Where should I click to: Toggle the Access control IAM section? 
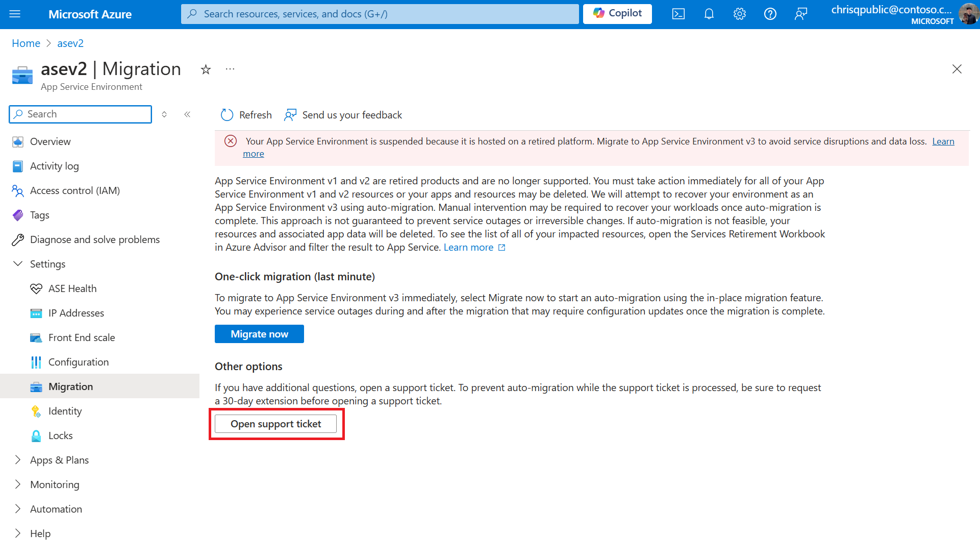click(x=74, y=190)
